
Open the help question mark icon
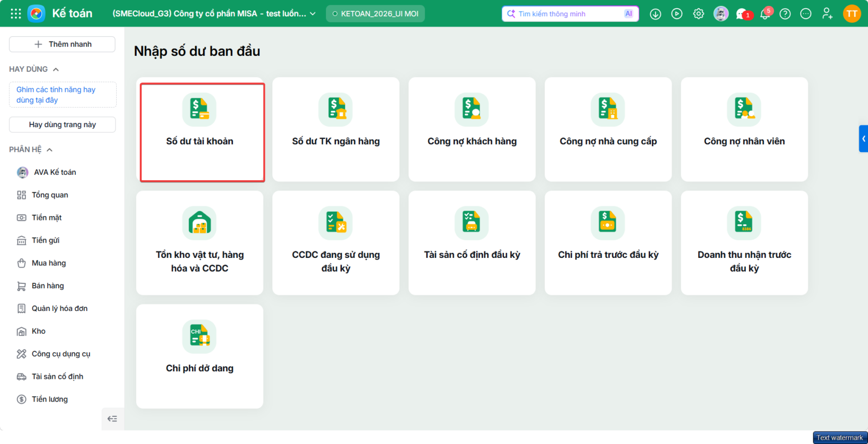tap(785, 14)
